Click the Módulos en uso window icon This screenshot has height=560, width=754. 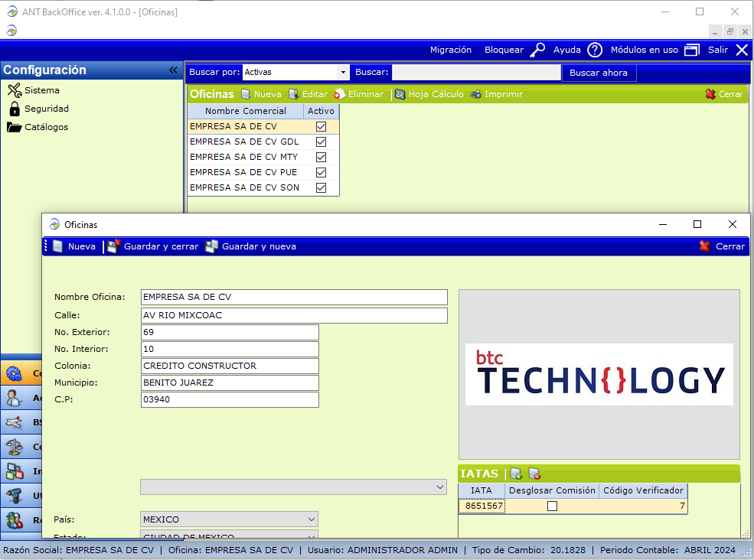(x=692, y=50)
